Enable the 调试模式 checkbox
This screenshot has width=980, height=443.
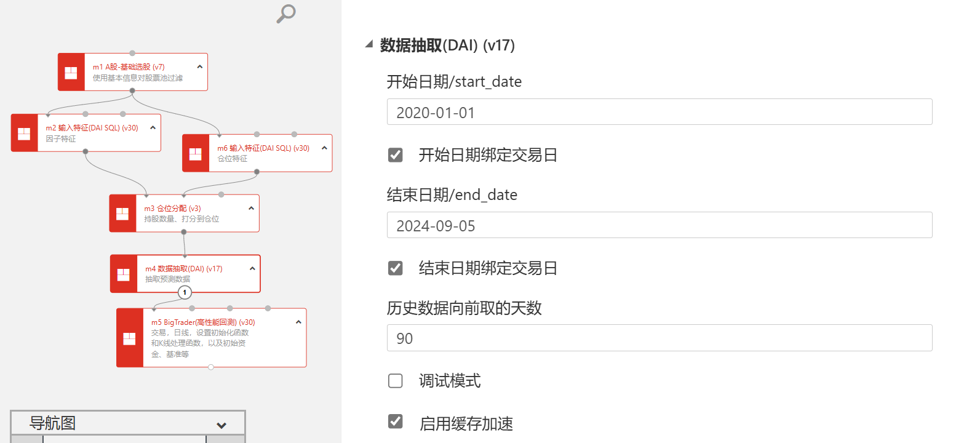(396, 381)
